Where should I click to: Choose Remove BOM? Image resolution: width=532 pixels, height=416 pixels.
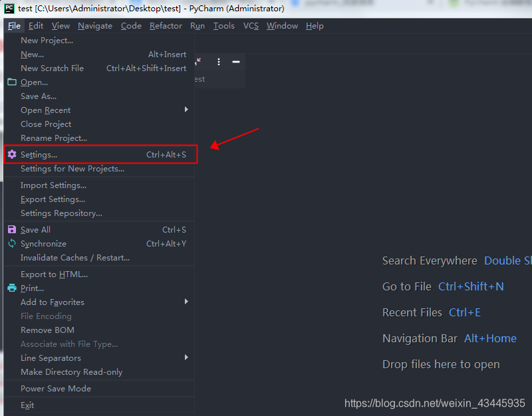coord(99,330)
